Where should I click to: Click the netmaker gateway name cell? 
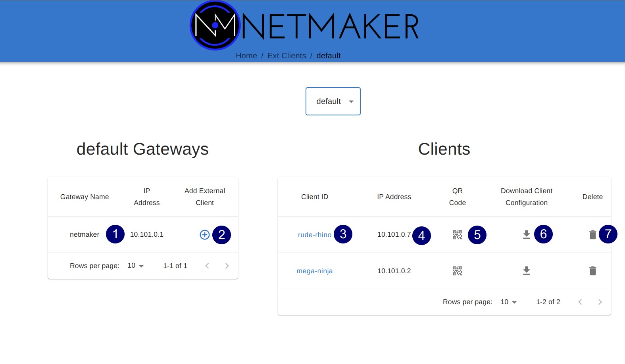coord(84,235)
